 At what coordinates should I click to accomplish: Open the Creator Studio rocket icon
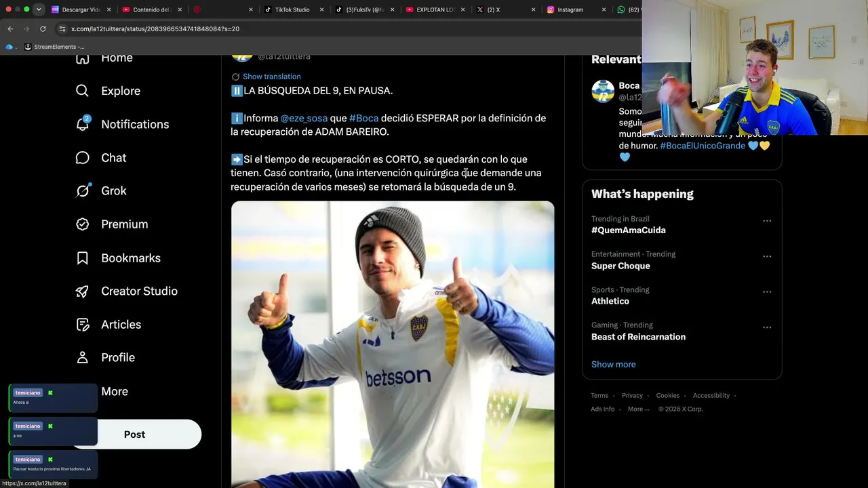pyautogui.click(x=83, y=291)
